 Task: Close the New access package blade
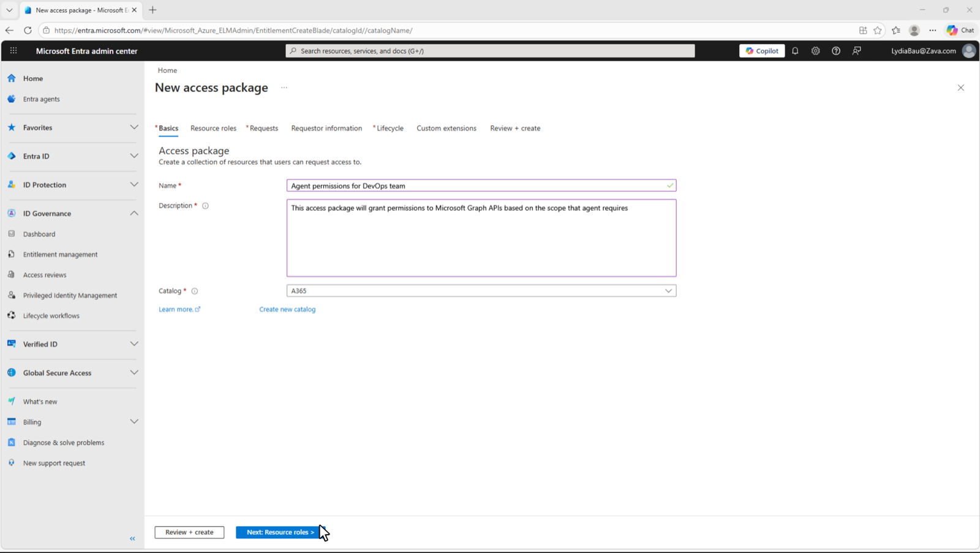tap(960, 88)
